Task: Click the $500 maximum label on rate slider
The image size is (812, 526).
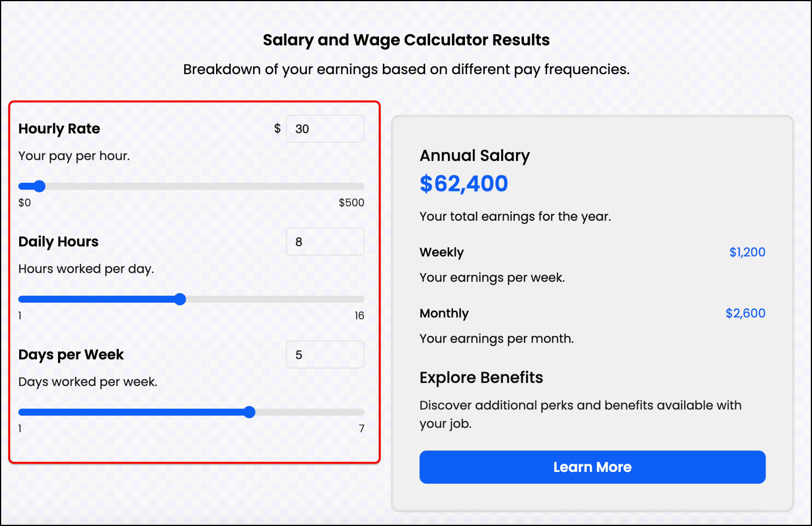Action: 351,202
